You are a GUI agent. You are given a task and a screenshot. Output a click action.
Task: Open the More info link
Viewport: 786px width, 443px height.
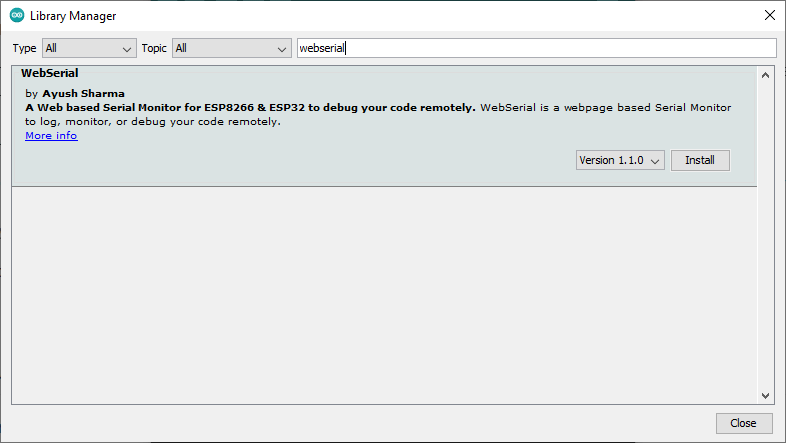[51, 136]
